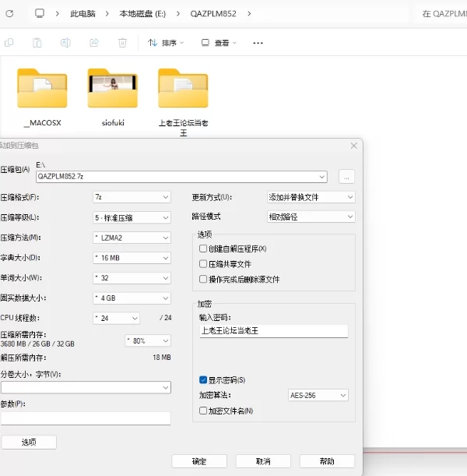Select the _MACOSX folder
This screenshot has width=467, height=476.
click(43, 97)
